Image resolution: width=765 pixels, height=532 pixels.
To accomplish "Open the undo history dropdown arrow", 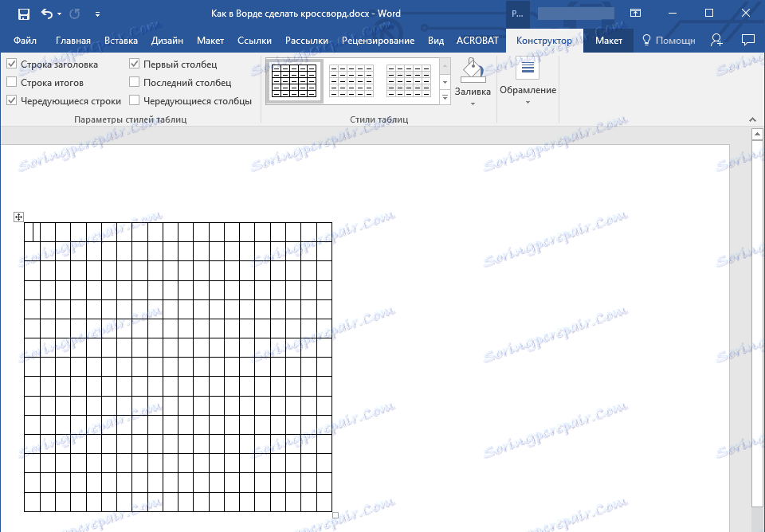I will [60, 14].
